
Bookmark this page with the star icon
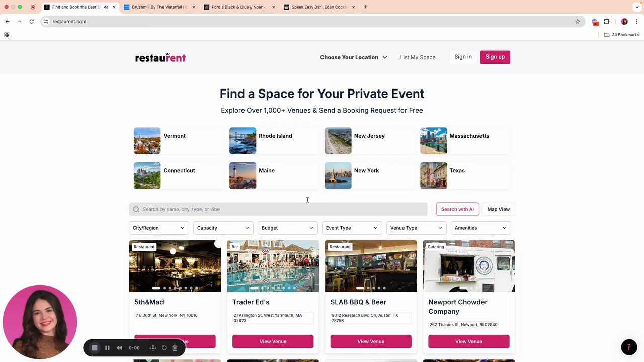(x=578, y=22)
